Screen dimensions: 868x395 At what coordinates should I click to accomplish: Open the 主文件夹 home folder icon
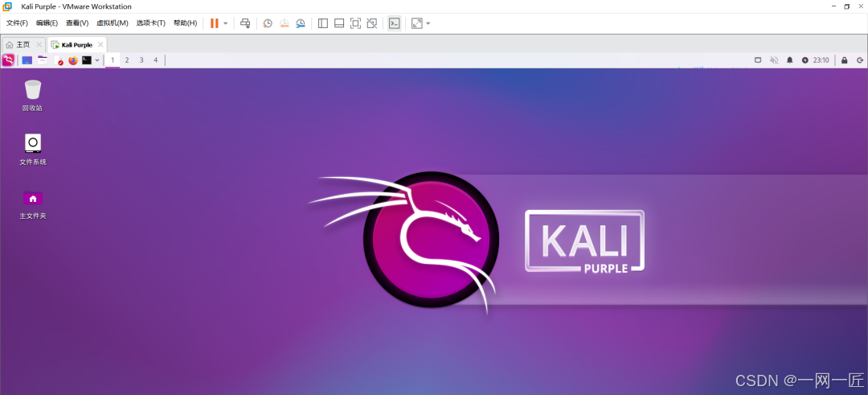pos(33,204)
